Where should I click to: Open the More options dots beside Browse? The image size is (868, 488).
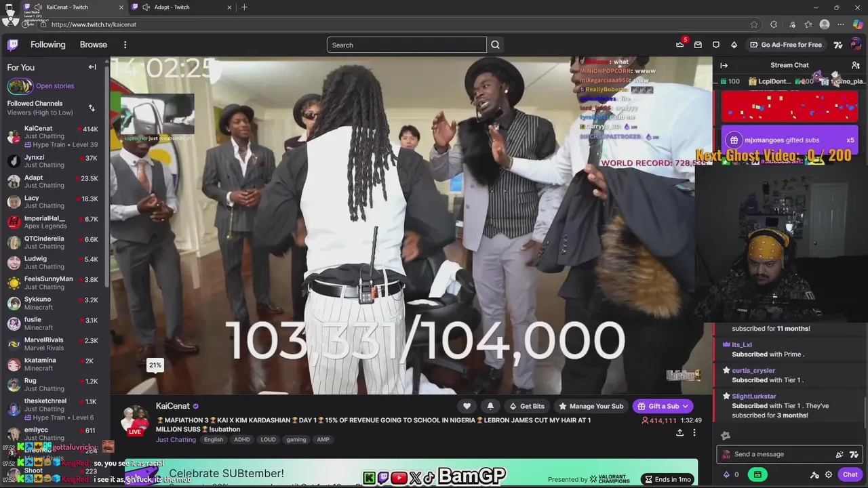125,45
